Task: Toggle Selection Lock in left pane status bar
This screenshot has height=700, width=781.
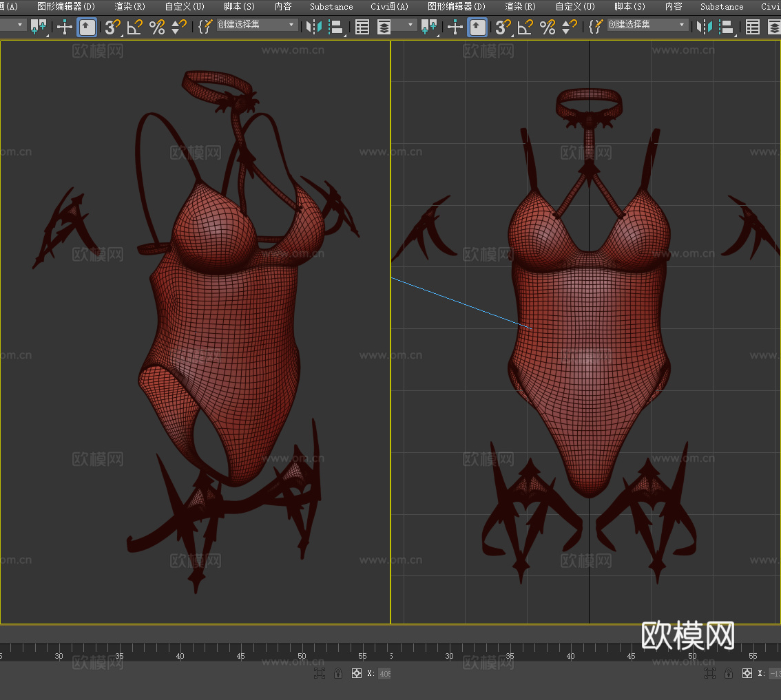Action: (338, 673)
